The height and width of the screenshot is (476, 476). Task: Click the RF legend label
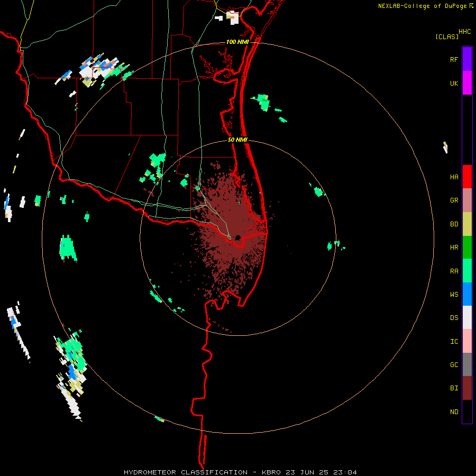coord(454,59)
